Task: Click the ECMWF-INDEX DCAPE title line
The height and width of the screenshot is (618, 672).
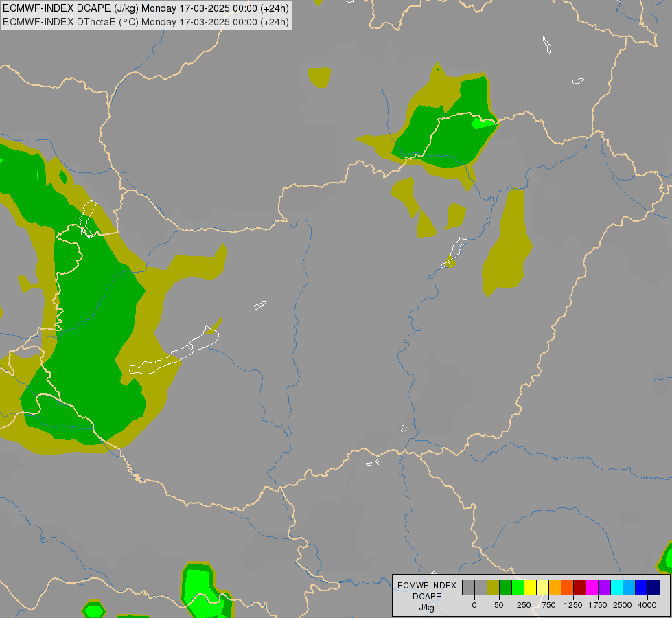Action: 146,8
